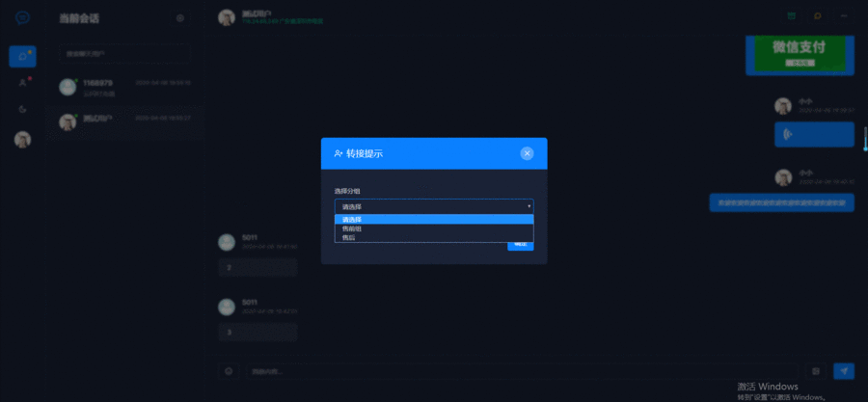Image resolution: width=868 pixels, height=402 pixels.
Task: Open the 微信支付 image thumbnail
Action: 800,53
